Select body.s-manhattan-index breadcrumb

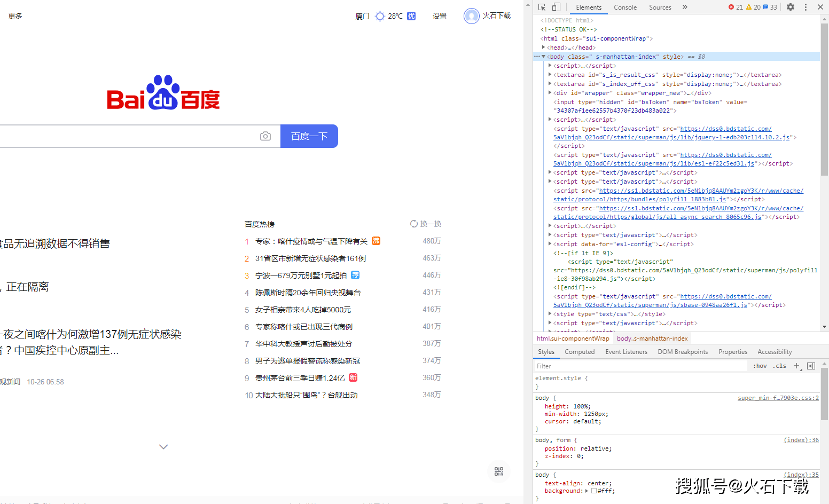pyautogui.click(x=652, y=338)
